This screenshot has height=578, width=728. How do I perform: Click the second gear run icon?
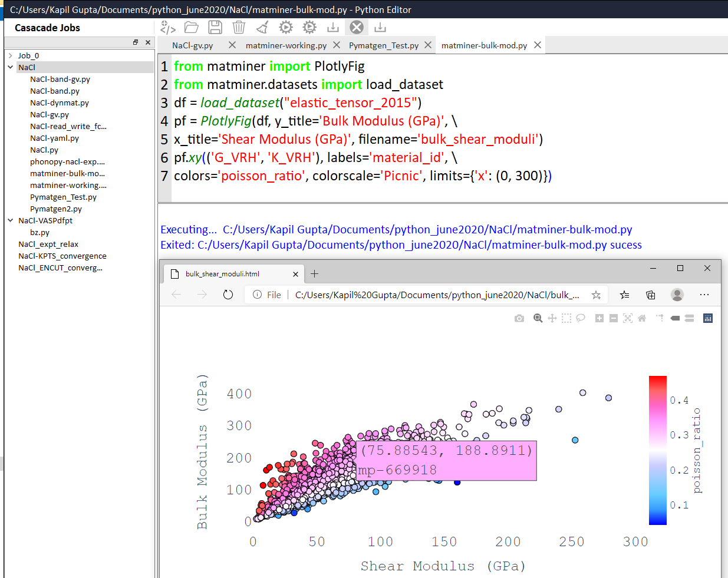pyautogui.click(x=309, y=27)
